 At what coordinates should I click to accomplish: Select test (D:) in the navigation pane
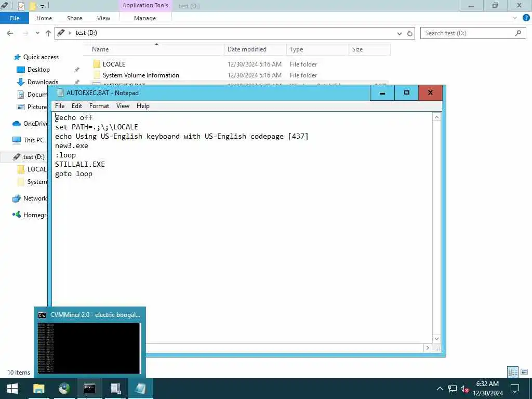tap(34, 157)
